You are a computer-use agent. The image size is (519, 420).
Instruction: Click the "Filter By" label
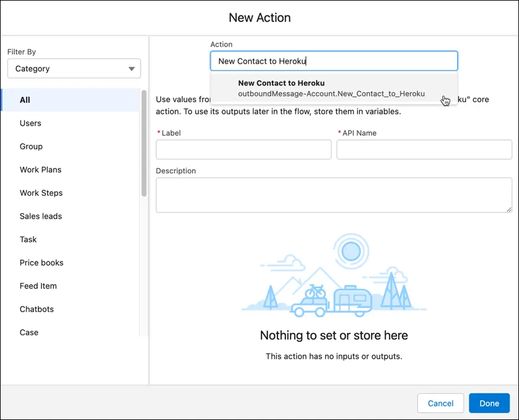tap(22, 51)
